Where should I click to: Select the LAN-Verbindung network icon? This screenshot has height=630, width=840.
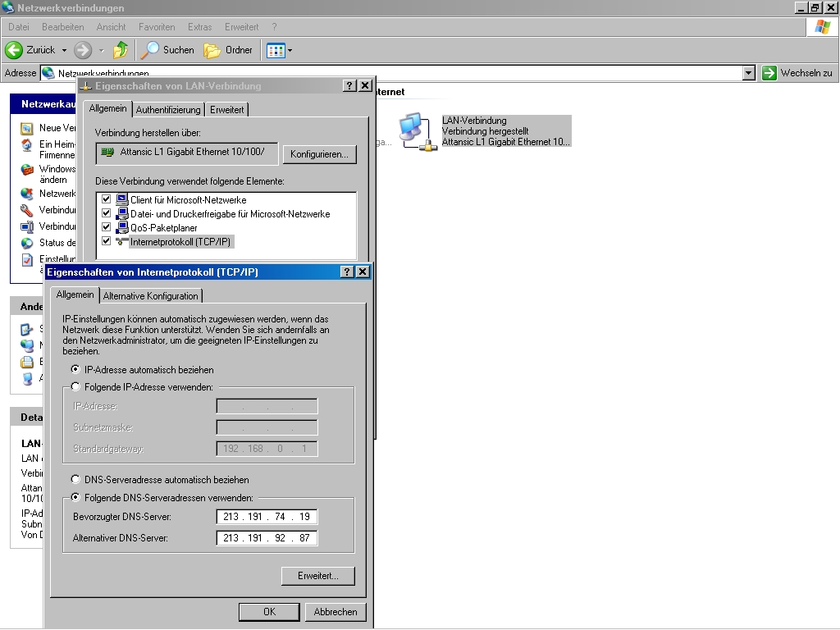(x=418, y=132)
